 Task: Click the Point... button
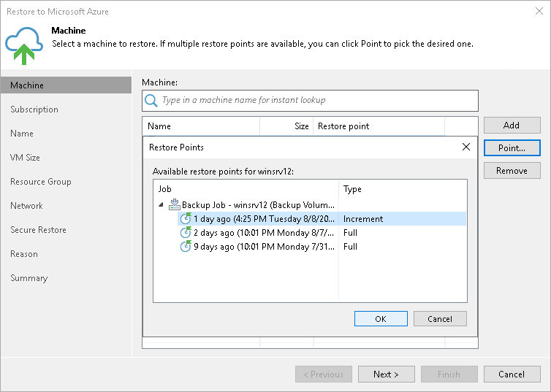tap(512, 147)
